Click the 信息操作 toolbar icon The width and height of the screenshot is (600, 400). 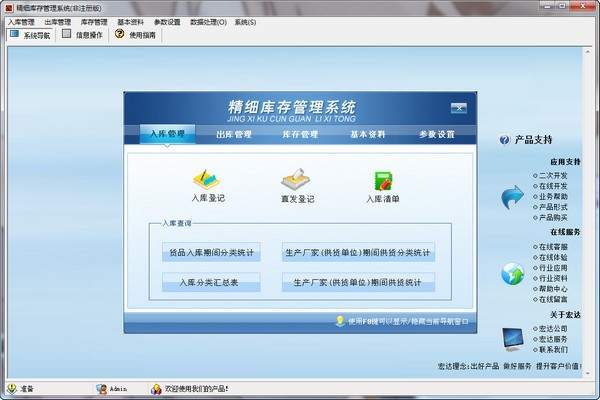pos(67,34)
